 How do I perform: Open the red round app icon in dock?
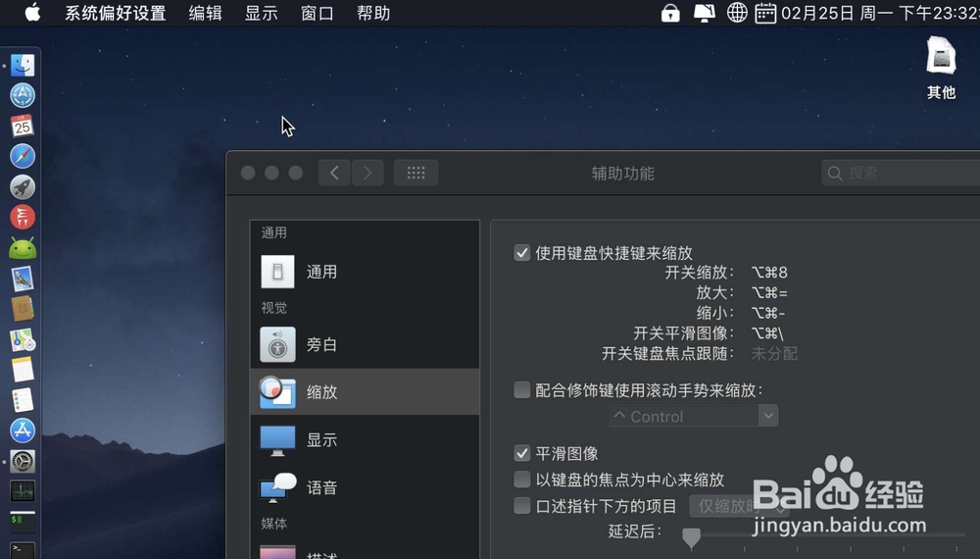tap(23, 218)
